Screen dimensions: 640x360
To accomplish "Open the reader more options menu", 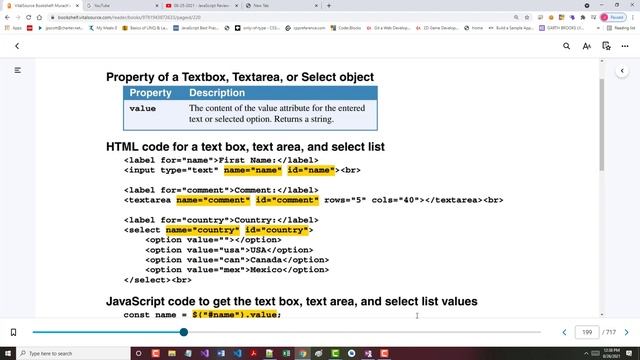I will 625,46.
